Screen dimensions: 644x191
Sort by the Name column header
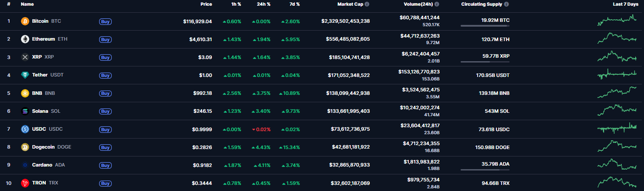[27, 4]
